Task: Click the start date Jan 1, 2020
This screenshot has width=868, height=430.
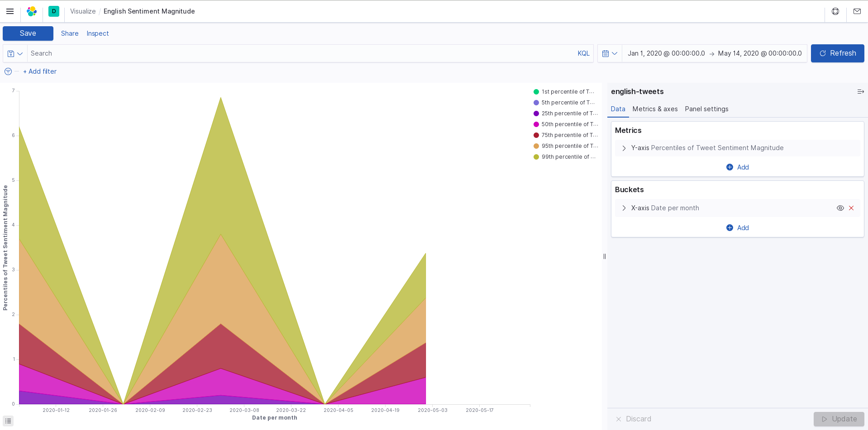Action: tap(666, 53)
